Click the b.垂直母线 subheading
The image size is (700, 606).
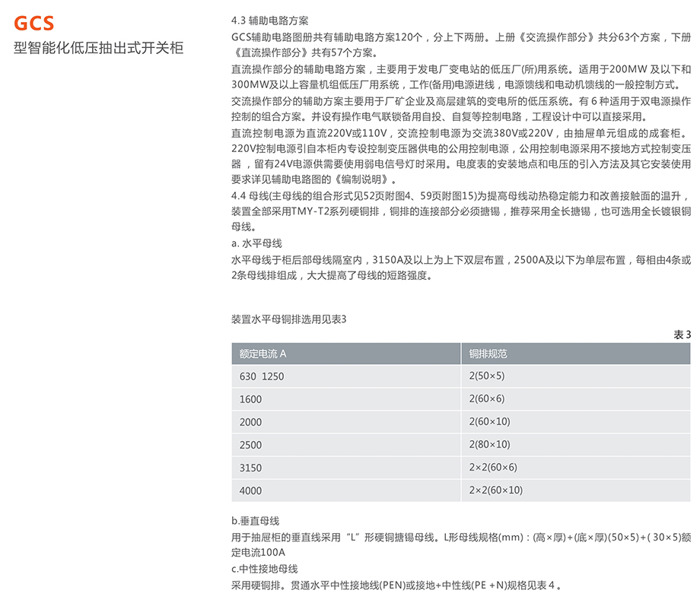pos(255,521)
